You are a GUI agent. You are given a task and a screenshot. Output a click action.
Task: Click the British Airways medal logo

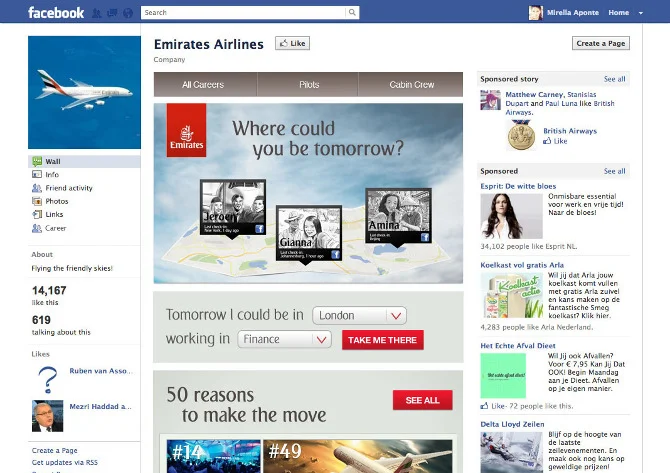point(521,135)
